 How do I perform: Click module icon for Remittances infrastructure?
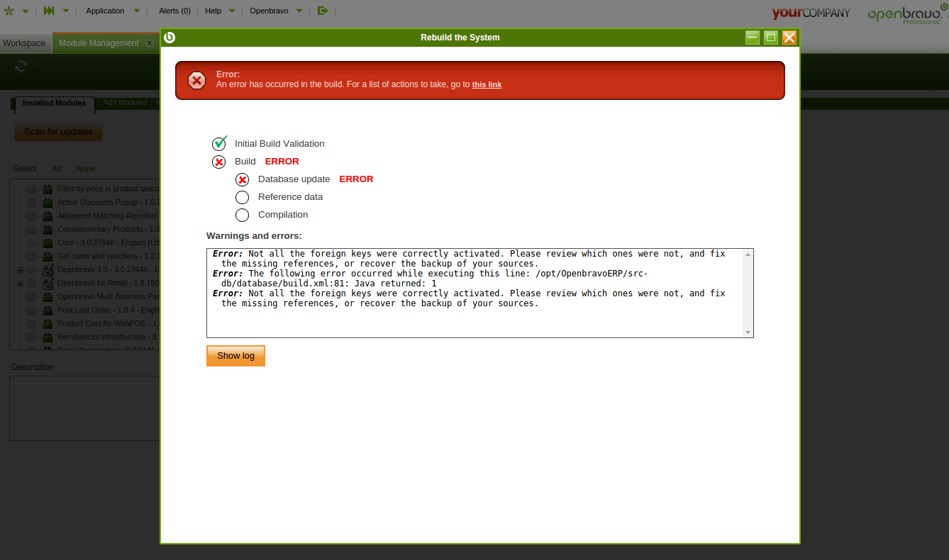point(48,337)
